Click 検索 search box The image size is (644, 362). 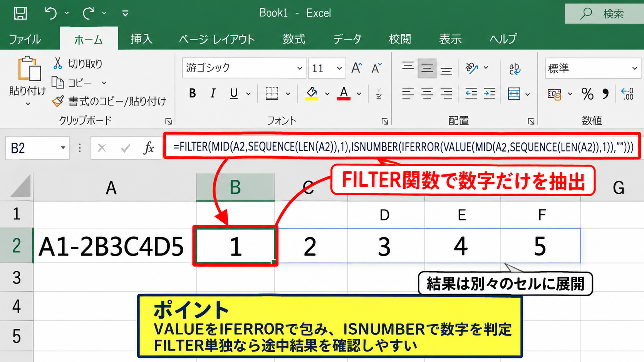click(x=604, y=14)
